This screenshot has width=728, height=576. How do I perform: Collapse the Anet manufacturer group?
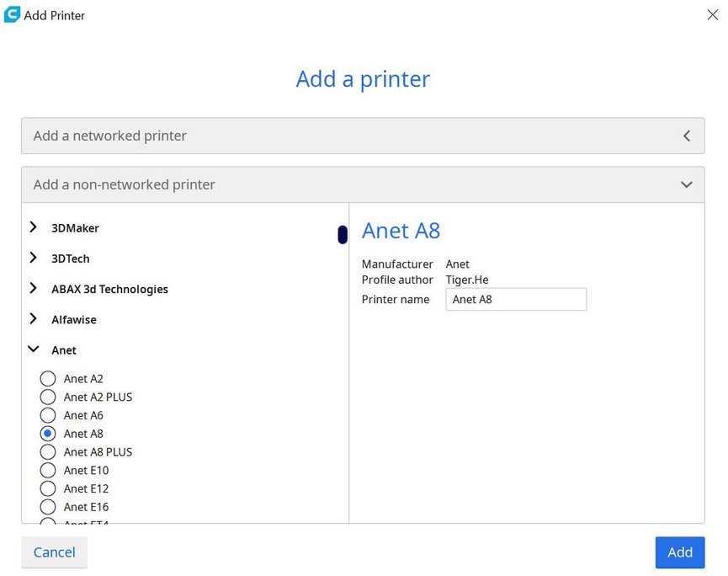pyautogui.click(x=34, y=349)
